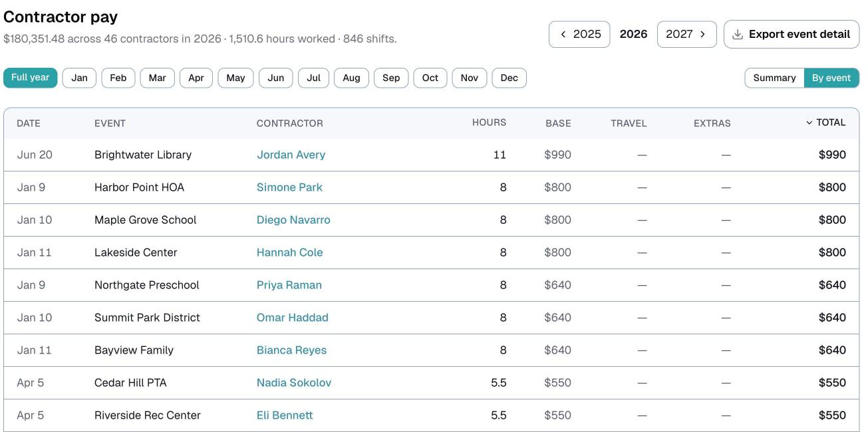Click the Jun 20 date cell
Viewport: 868px width, 432px height.
click(35, 155)
